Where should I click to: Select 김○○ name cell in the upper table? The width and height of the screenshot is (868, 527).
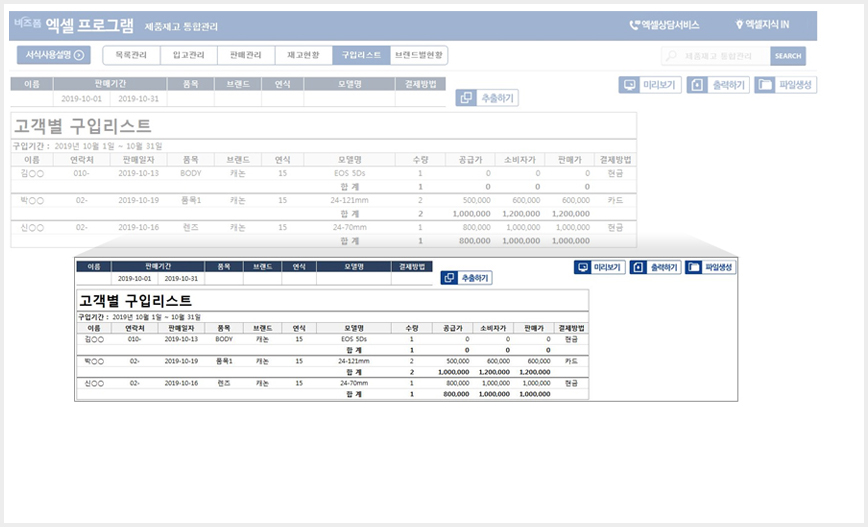(x=32, y=173)
